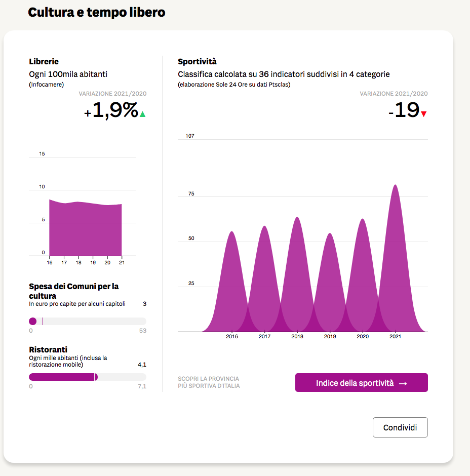
Task: Click the '+1,9%' variation value
Action: [x=111, y=110]
